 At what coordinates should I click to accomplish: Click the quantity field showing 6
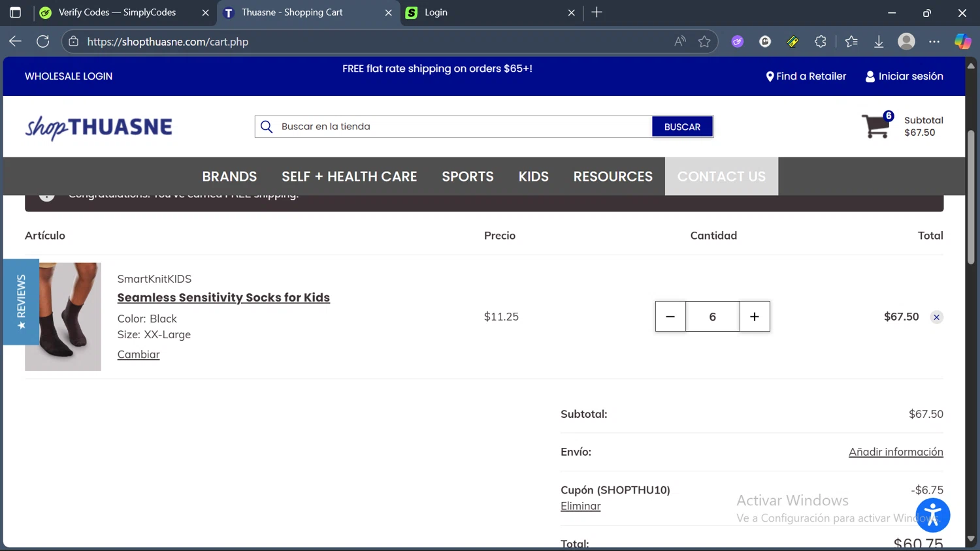click(713, 317)
